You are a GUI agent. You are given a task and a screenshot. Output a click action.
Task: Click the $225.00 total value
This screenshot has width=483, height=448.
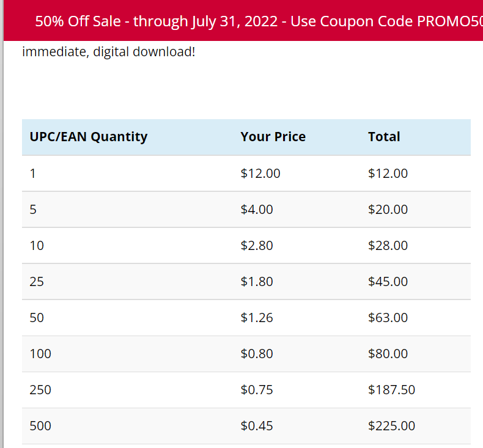(391, 426)
